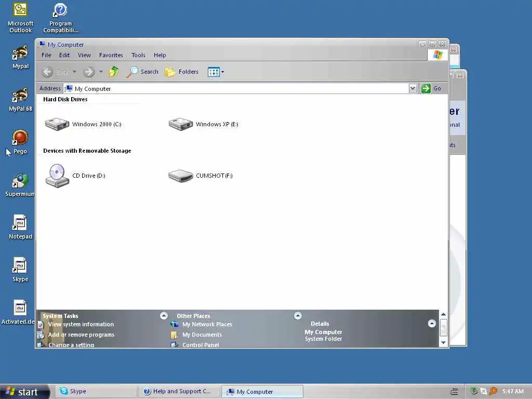This screenshot has height=399, width=532.
Task: Open the File menu
Action: [46, 55]
